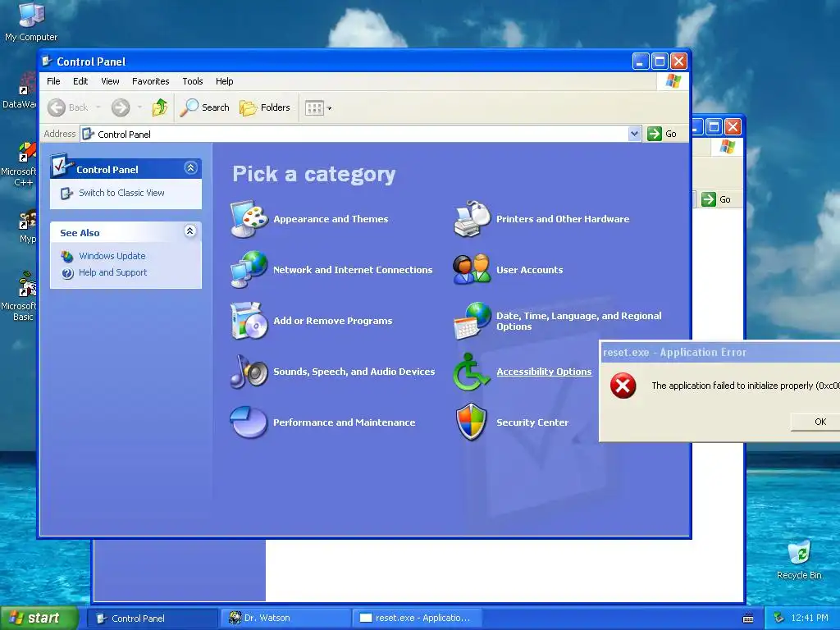Open Network and Internet Connections icon
The image size is (840, 630).
249,269
